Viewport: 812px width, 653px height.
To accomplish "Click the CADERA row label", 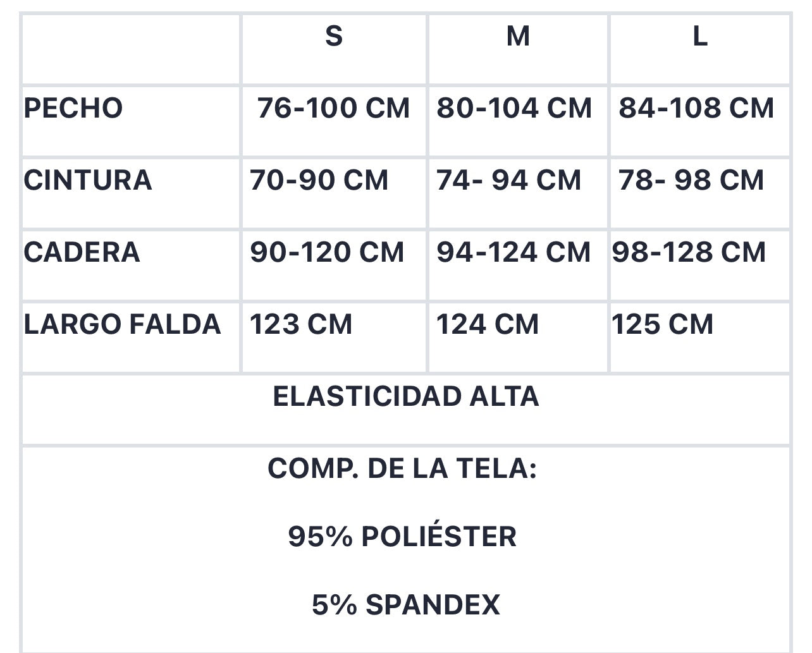I will click(82, 252).
